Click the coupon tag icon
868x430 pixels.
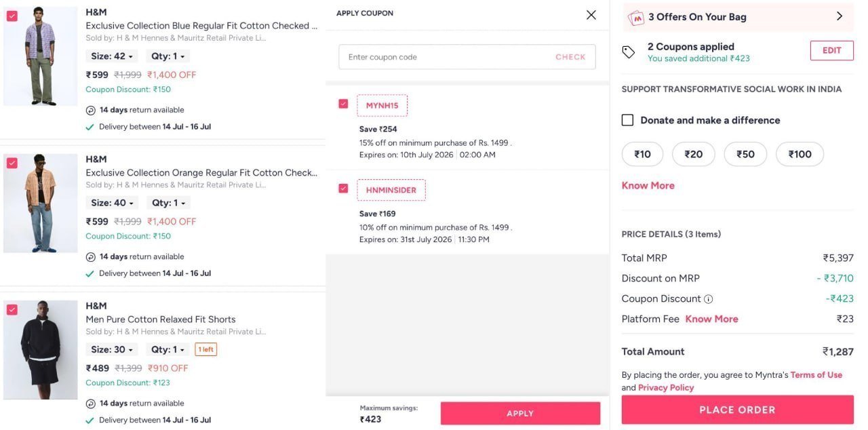point(629,52)
